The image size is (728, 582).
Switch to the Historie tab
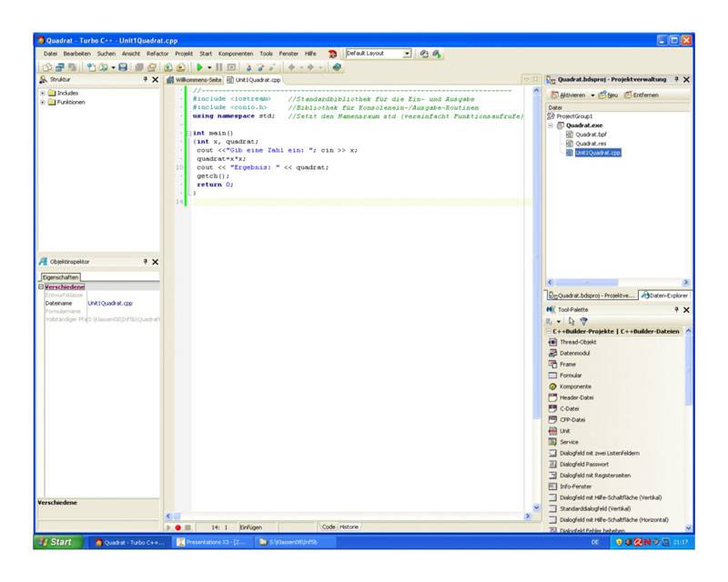349,527
